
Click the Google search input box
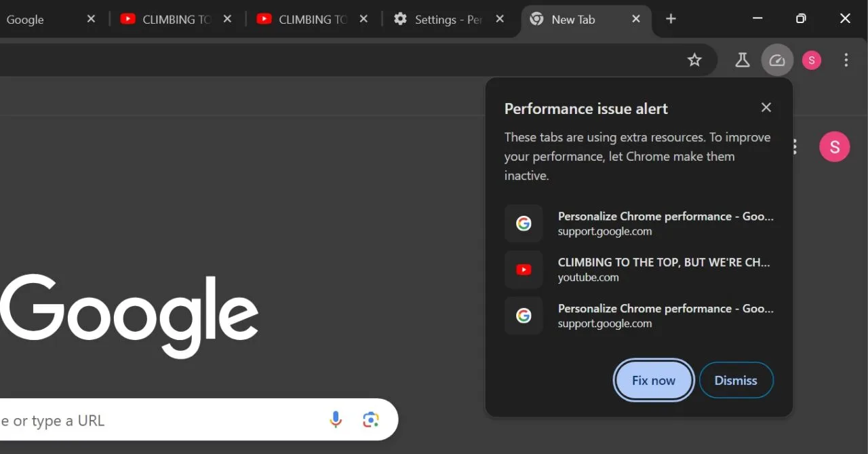[163, 421]
